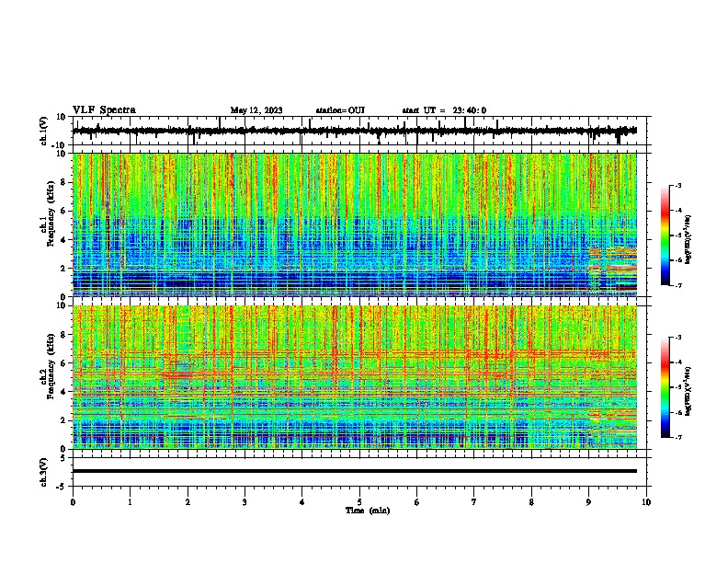Click the "-7" tick on ch.2 colorbar
The width and height of the screenshot is (728, 563).
point(678,437)
